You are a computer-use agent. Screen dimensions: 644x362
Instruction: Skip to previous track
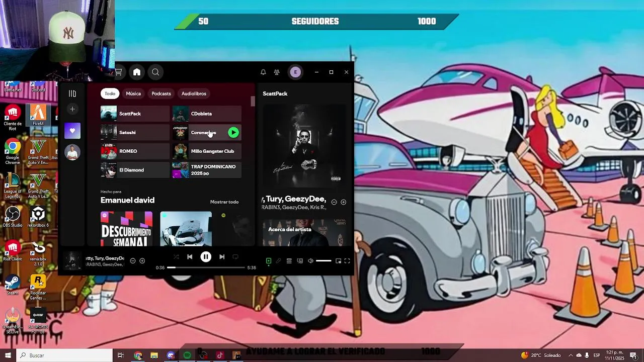click(x=190, y=257)
